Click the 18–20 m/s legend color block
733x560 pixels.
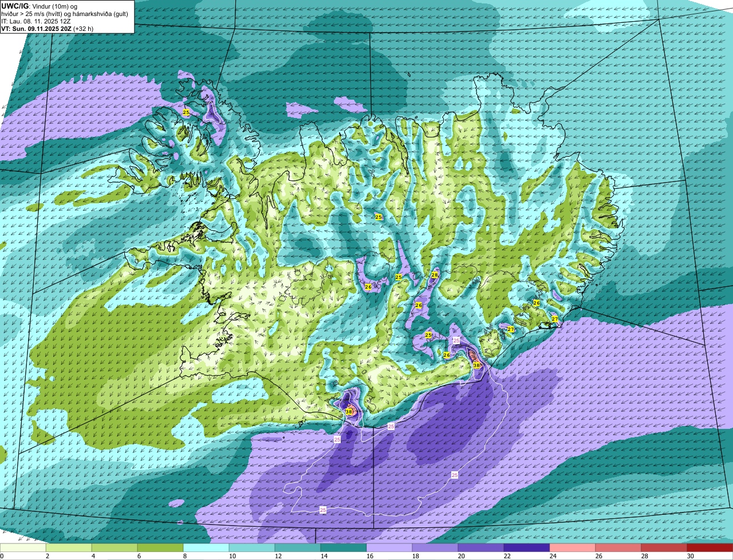pos(435,547)
